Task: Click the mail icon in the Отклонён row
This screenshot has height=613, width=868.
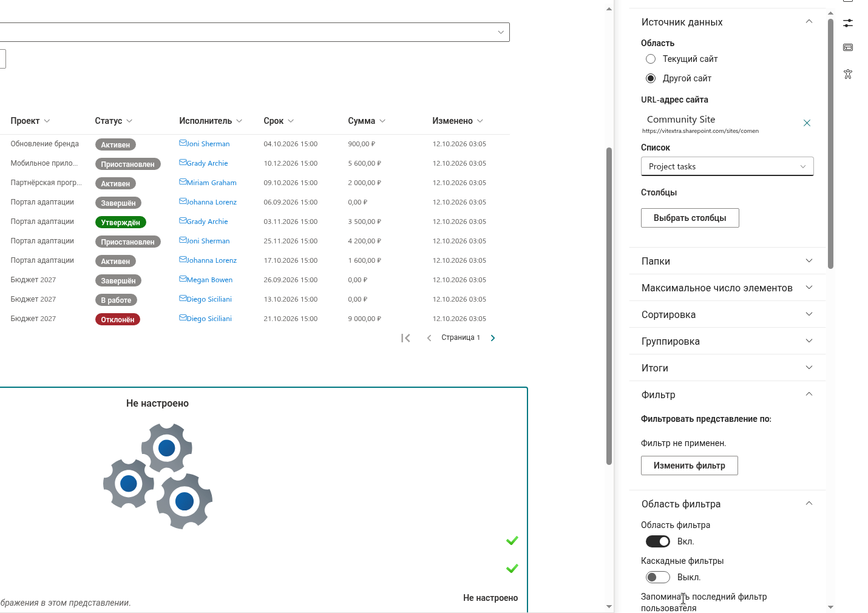Action: point(183,318)
